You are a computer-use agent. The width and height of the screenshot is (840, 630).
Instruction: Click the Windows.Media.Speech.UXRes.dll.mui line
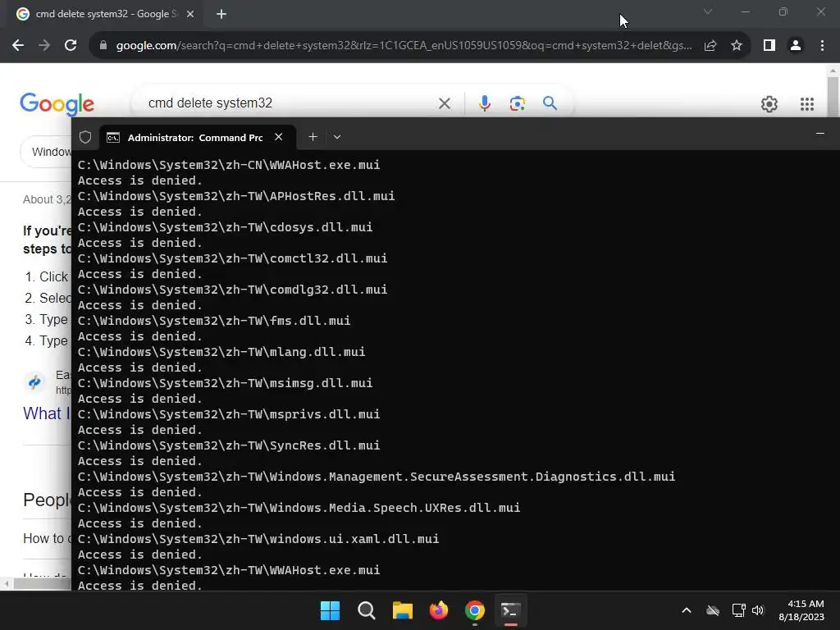[299, 508]
